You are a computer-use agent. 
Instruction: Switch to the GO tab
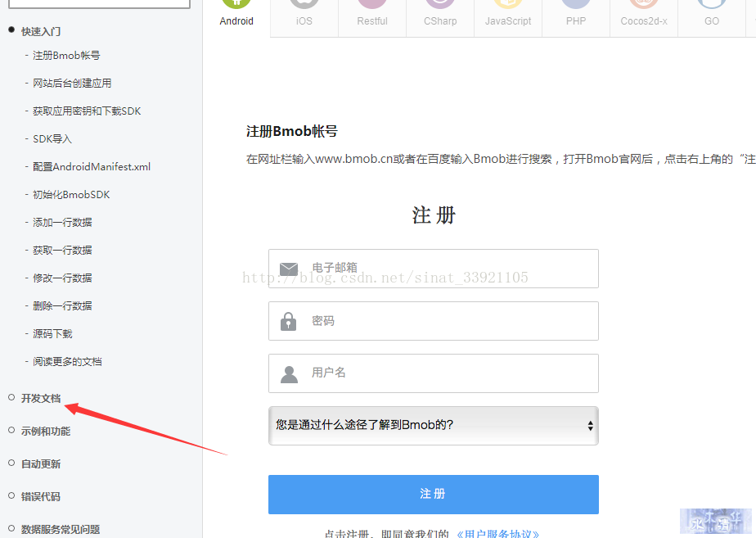click(x=712, y=17)
